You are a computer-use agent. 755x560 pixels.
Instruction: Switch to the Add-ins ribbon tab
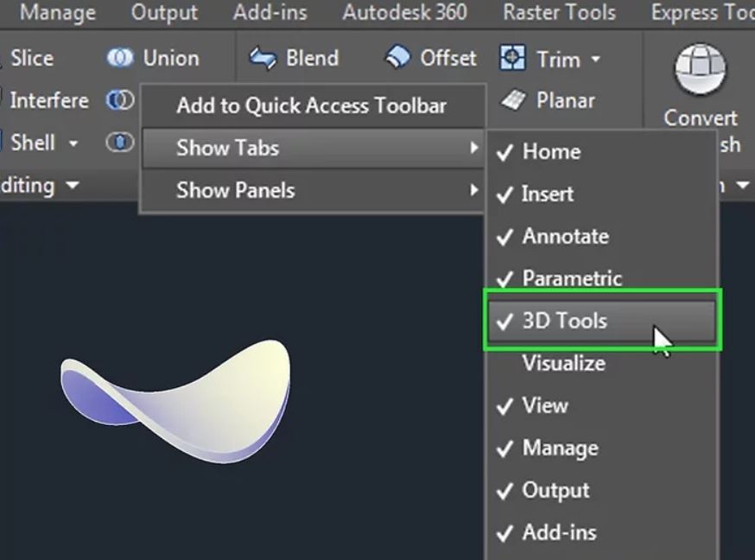click(270, 12)
